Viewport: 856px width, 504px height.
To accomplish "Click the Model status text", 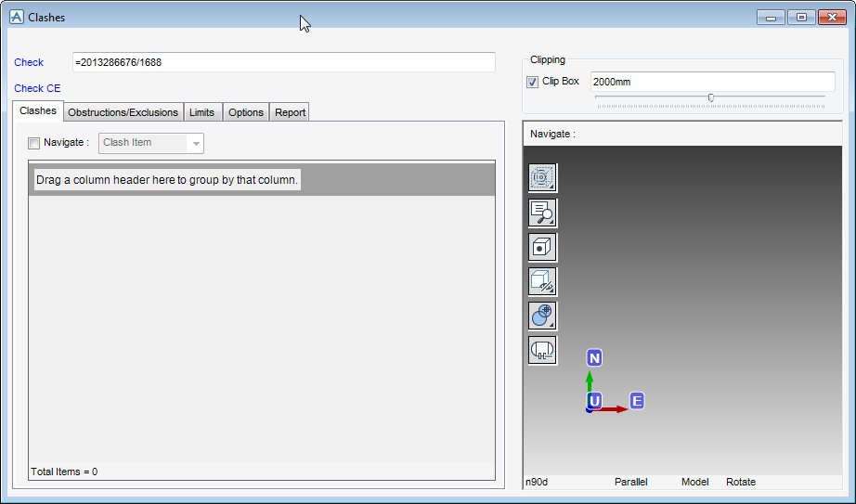I will pos(695,482).
